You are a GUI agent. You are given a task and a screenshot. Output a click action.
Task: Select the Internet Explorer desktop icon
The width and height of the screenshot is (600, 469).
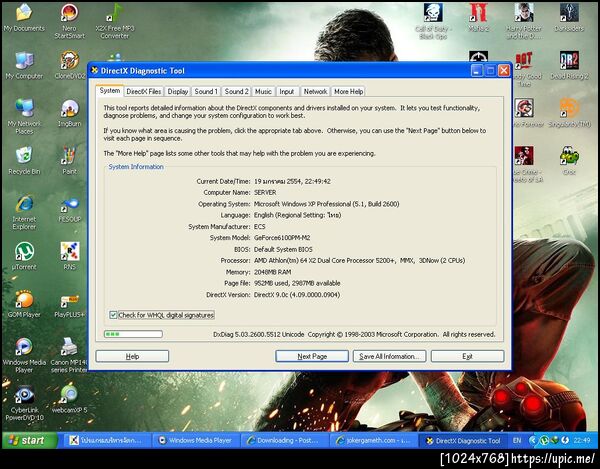pos(24,212)
